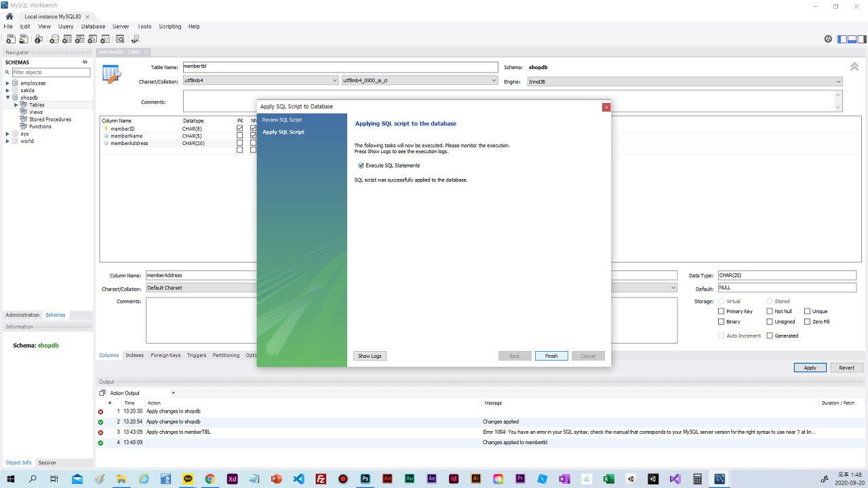
Task: Open the Action Output type dropdown
Action: click(142, 393)
